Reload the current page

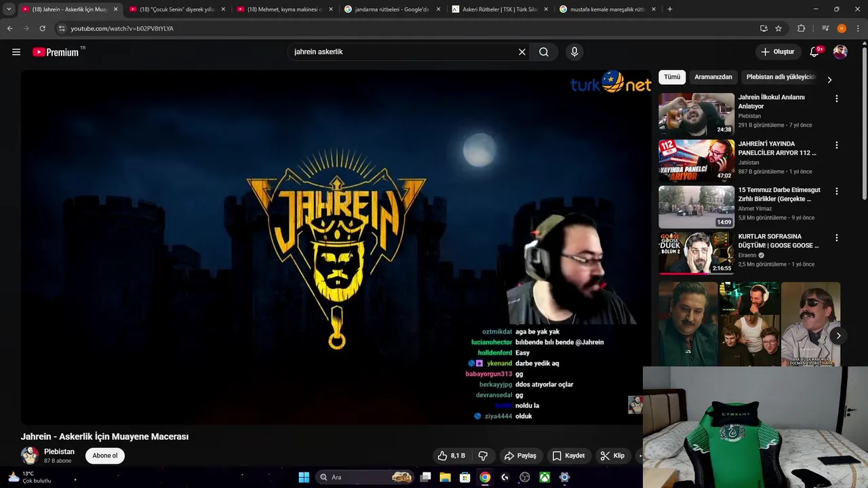42,28
